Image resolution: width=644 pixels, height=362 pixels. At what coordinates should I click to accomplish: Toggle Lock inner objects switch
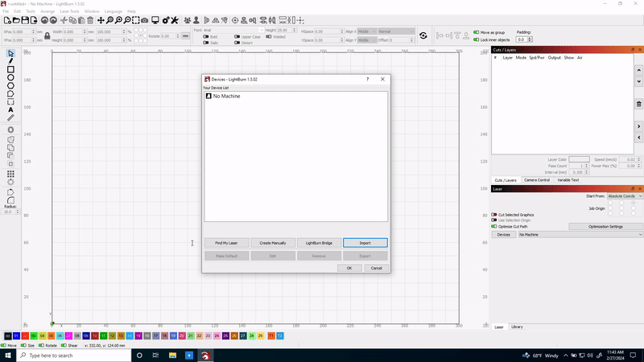coord(476,39)
